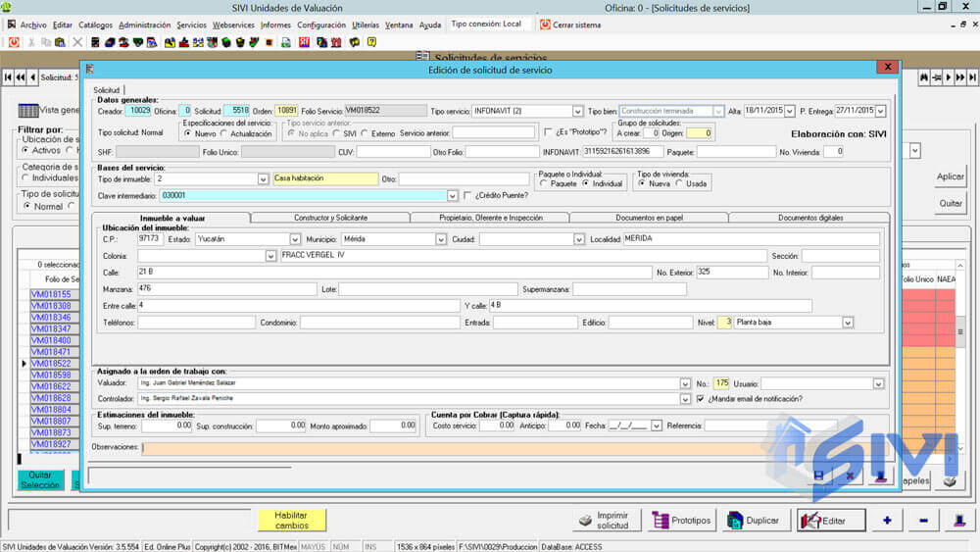Click the copy icon in the toolbar
This screenshot has height=552, width=980.
46,42
